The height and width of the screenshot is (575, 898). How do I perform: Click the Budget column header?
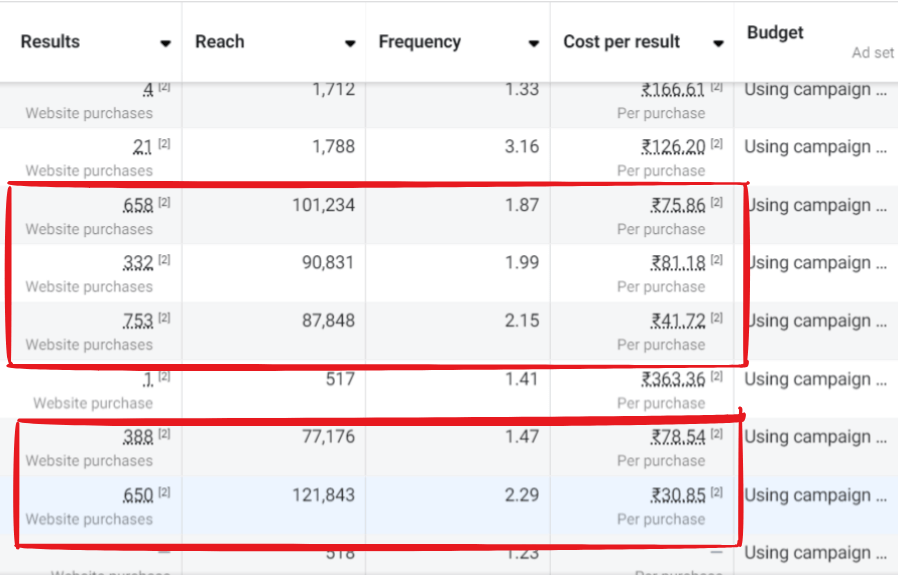click(x=775, y=33)
